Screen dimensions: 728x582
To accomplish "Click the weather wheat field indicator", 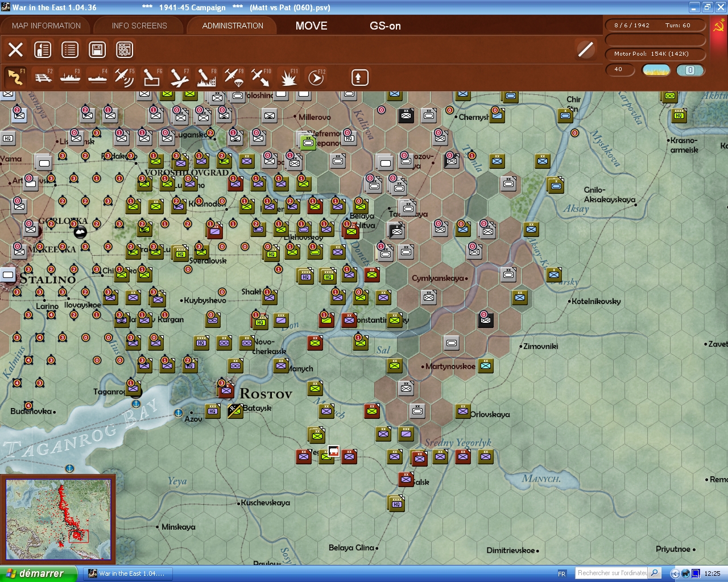I will 656,70.
